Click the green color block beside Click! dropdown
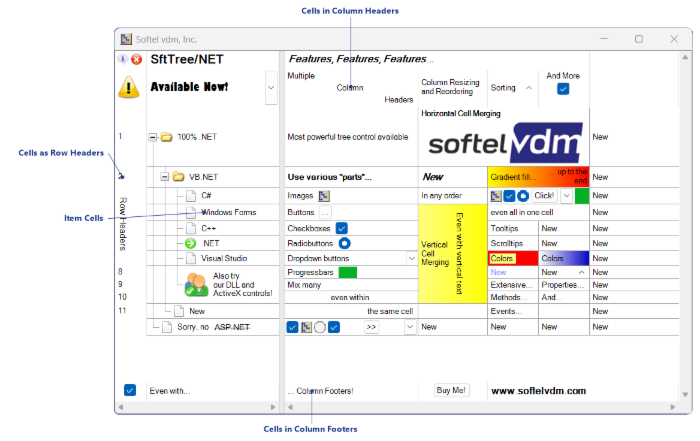 582,196
